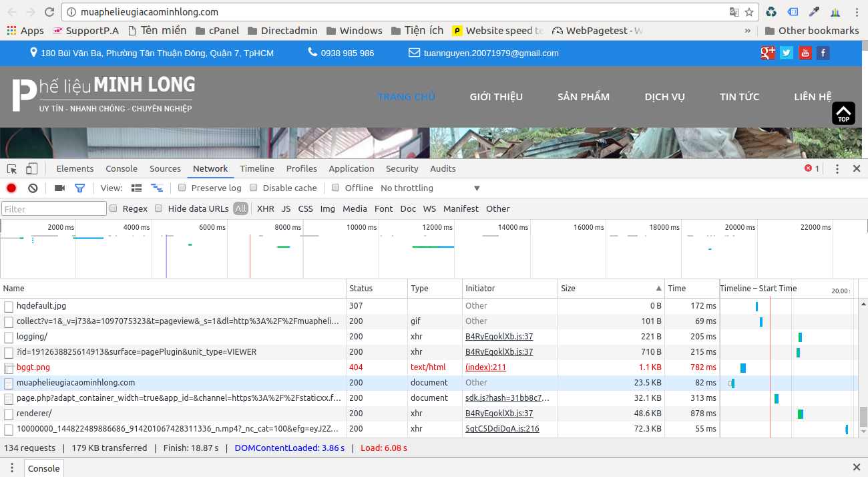Screen dimensions: 868x477
Task: Open the Chrome main menu button
Action: pos(856,12)
